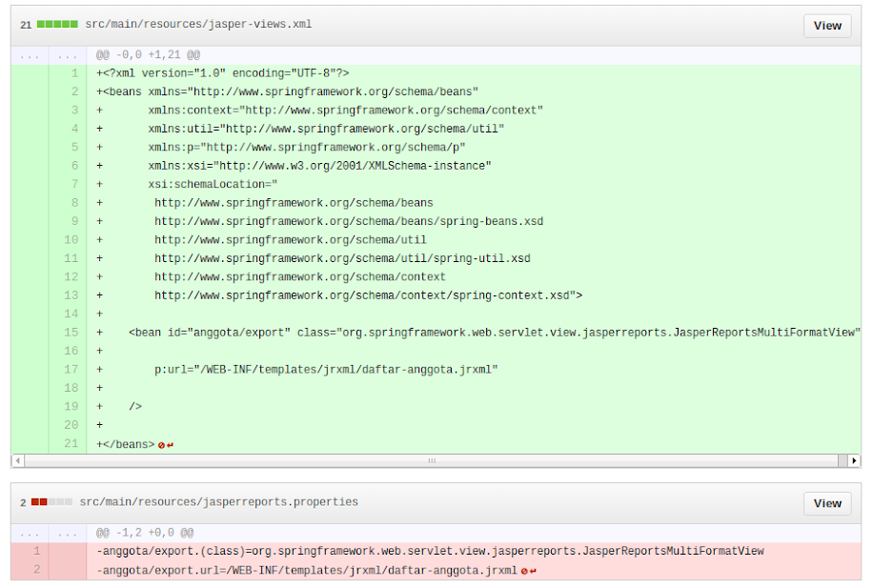
Task: Click deleted line anggota/export.(class)
Action: [x=430, y=551]
